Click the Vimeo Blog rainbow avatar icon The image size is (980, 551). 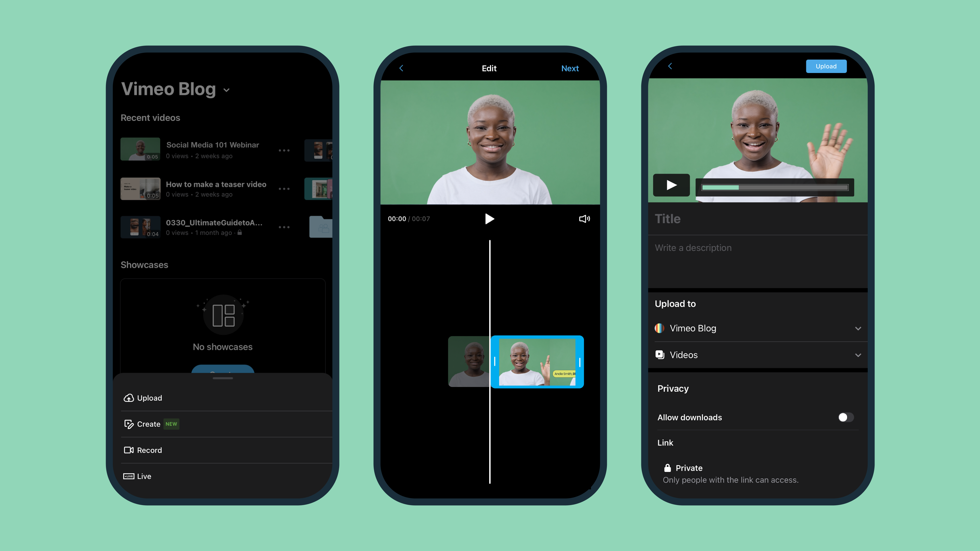[x=660, y=328]
